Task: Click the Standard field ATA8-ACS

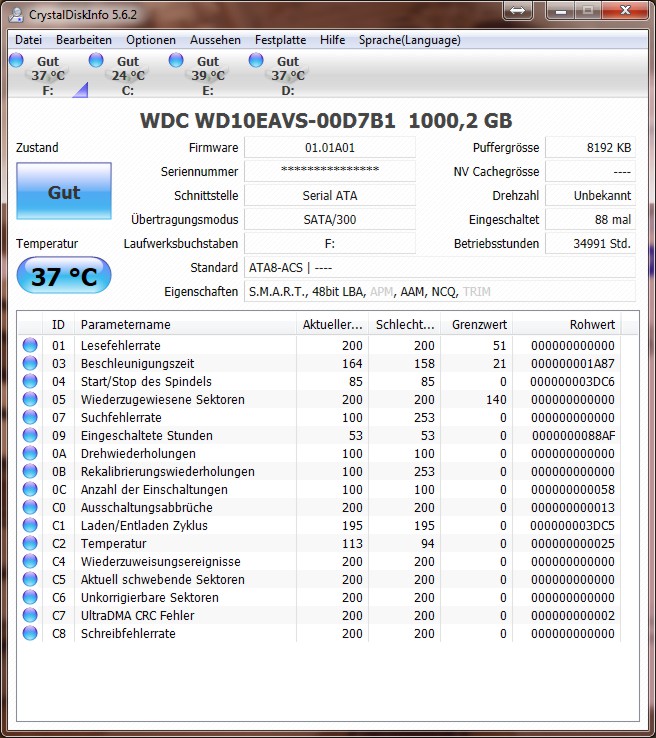Action: click(x=440, y=267)
